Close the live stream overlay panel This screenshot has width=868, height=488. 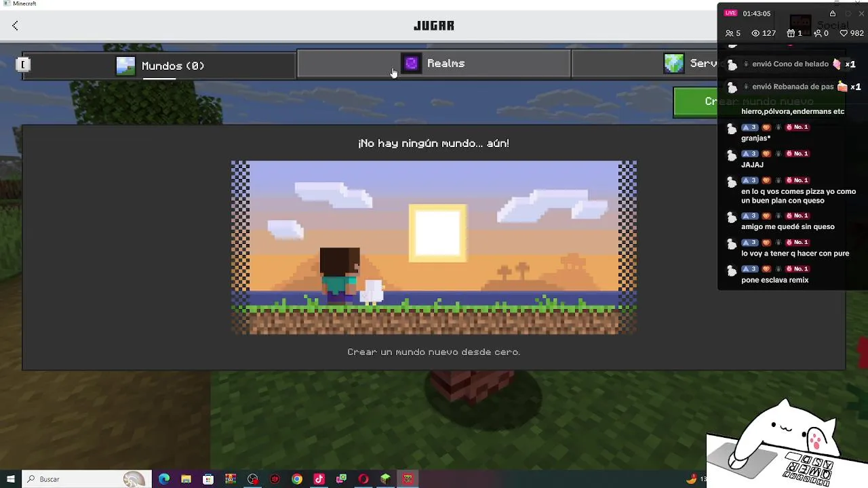coord(861,14)
